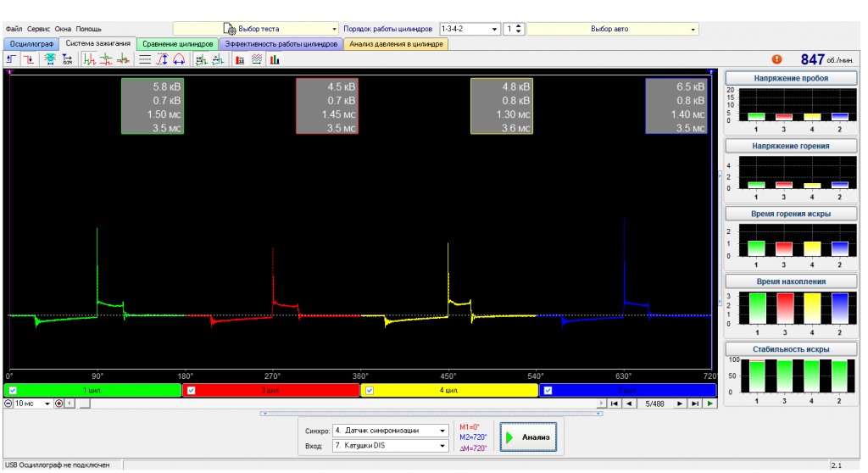Zoom in time scale plus icon
The width and height of the screenshot is (868, 473).
point(59,403)
